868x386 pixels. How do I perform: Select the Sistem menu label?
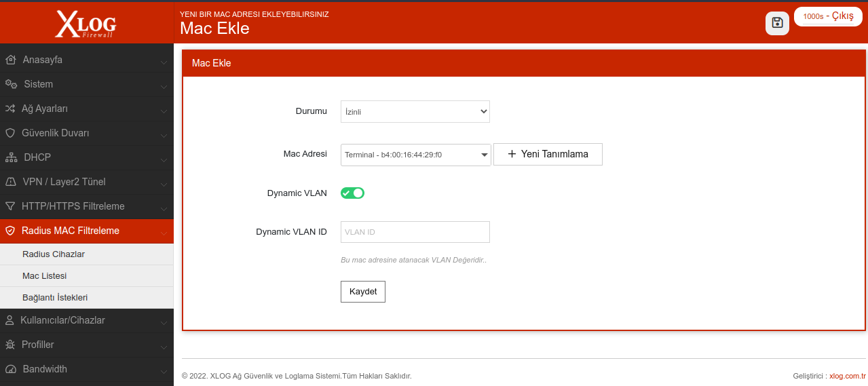pos(38,84)
